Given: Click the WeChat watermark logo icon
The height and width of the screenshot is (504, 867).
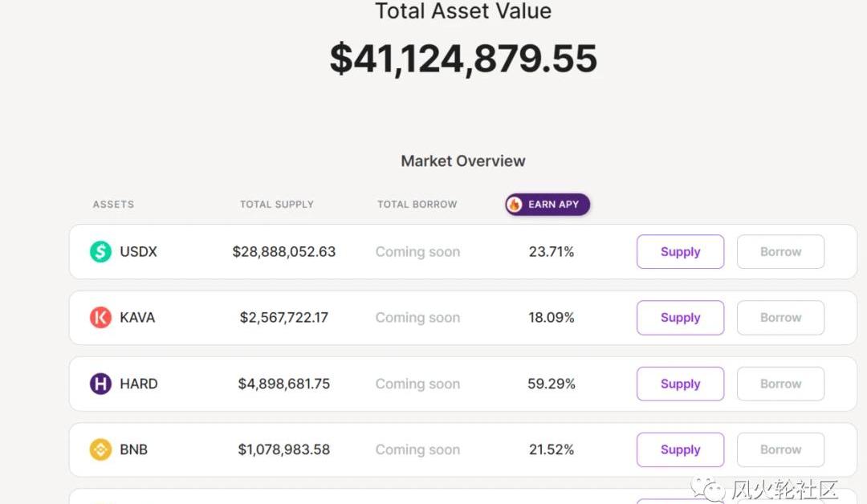Looking at the screenshot, I should click(x=708, y=489).
